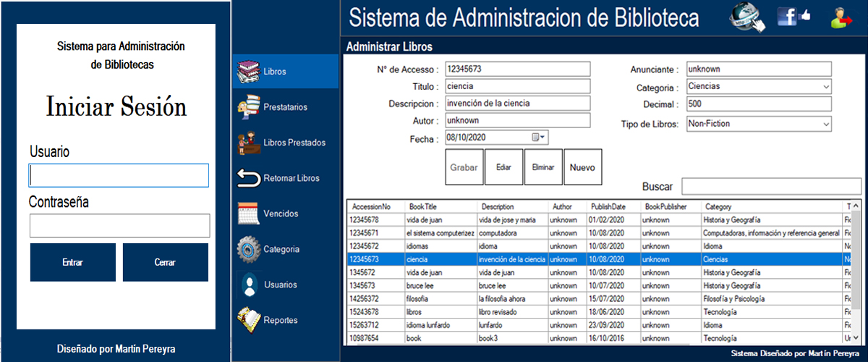Viewport: 868px width, 362px height.
Task: Click the 'invención de la ciencia' description cell
Action: point(513,259)
